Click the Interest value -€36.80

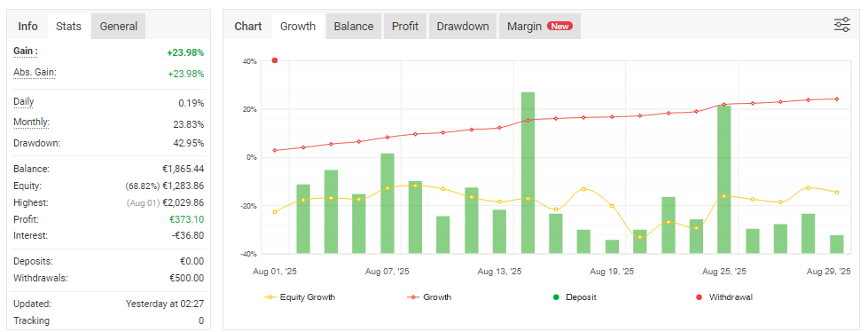tap(188, 235)
